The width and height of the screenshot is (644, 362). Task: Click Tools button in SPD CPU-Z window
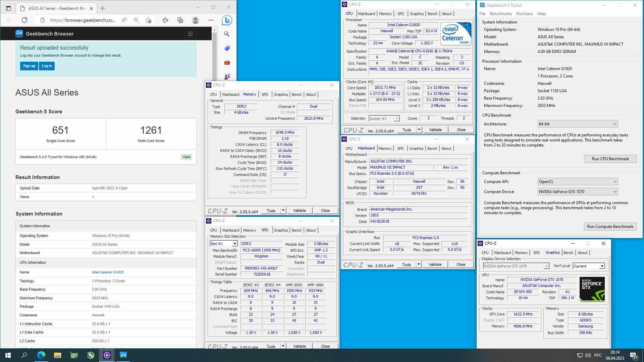click(271, 346)
